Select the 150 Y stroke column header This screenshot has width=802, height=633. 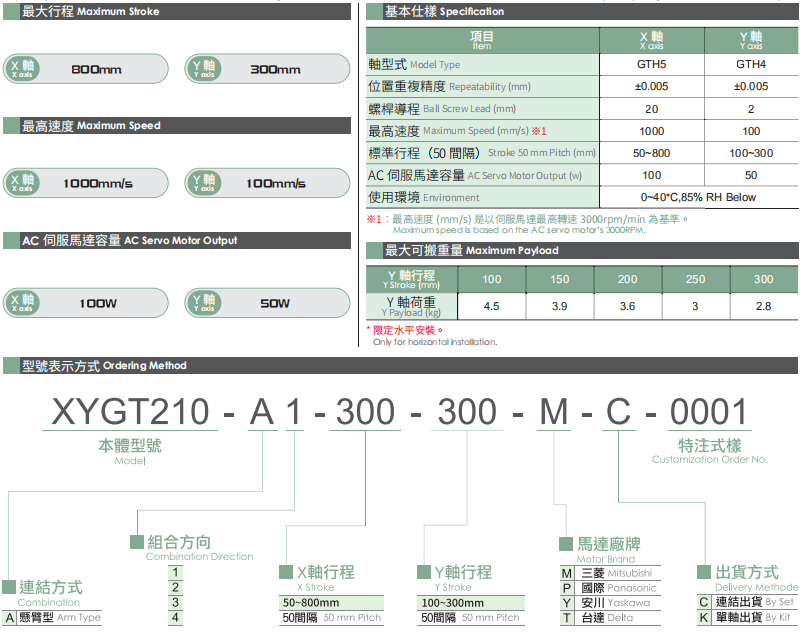(560, 279)
